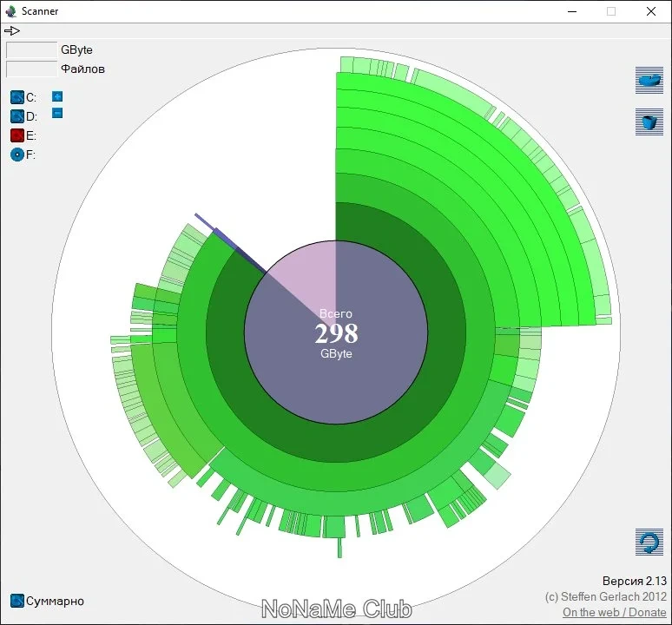Image resolution: width=672 pixels, height=625 pixels.
Task: Zoom in with the plus button
Action: coord(57,96)
